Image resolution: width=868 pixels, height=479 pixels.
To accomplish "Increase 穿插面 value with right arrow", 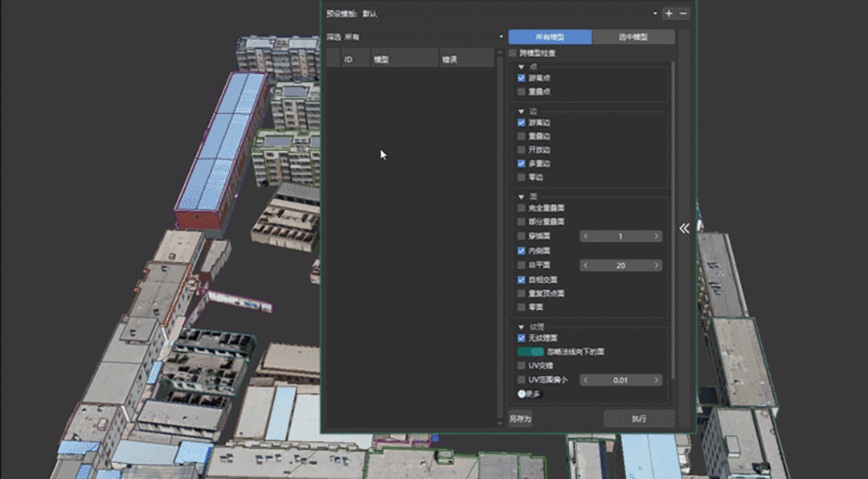I will point(657,236).
